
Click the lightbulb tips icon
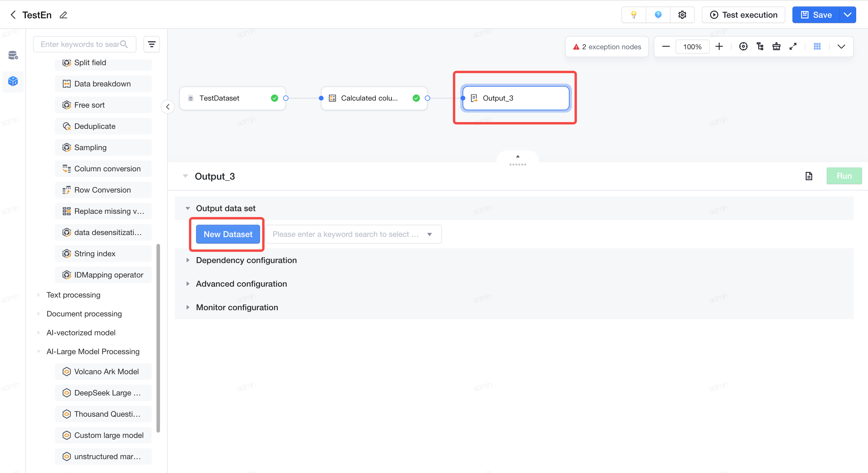(634, 15)
